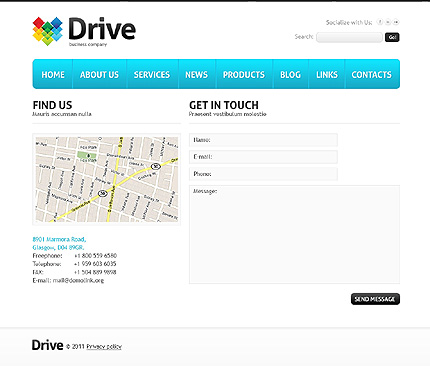Click the 'GET IN TOUCH' heading

224,105
